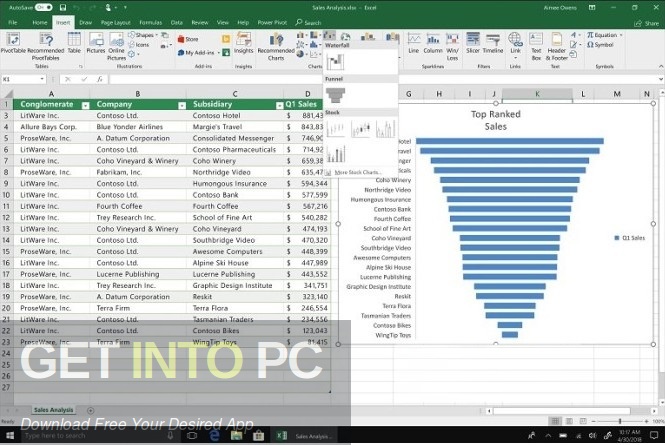Insert a Win/Loss sparkline

(x=453, y=46)
